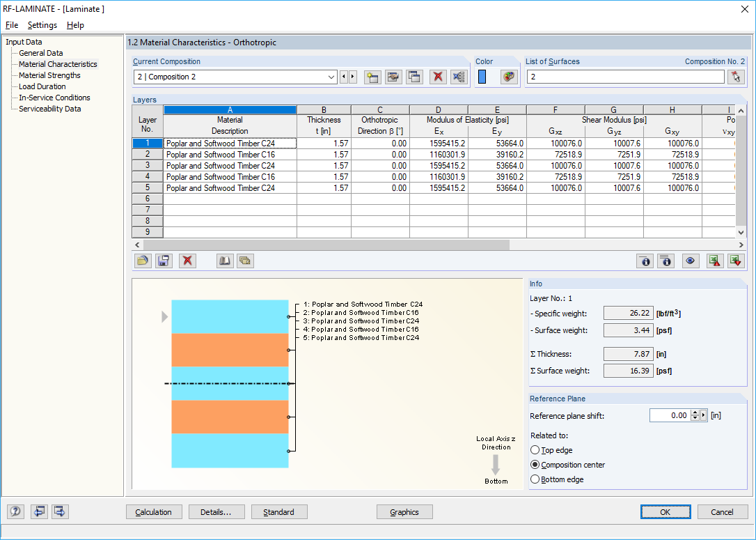Export table to Excel icon
Screen dimensions: 756x540
[714, 261]
